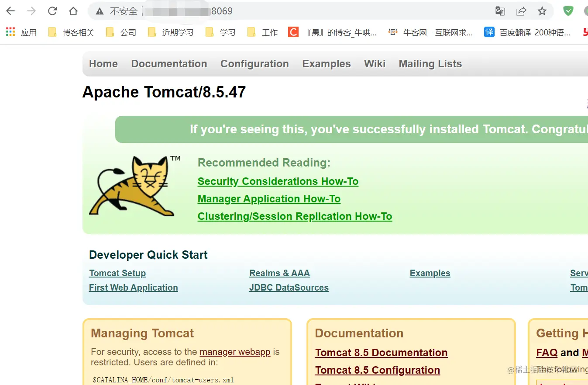Click the Developer Quick Start heading
The height and width of the screenshot is (385, 588).
tap(148, 255)
